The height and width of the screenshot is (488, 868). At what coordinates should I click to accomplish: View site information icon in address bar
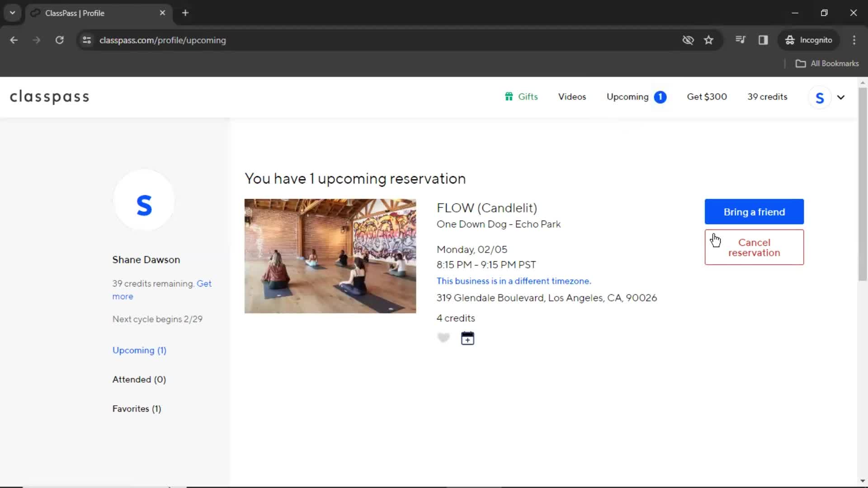(87, 40)
